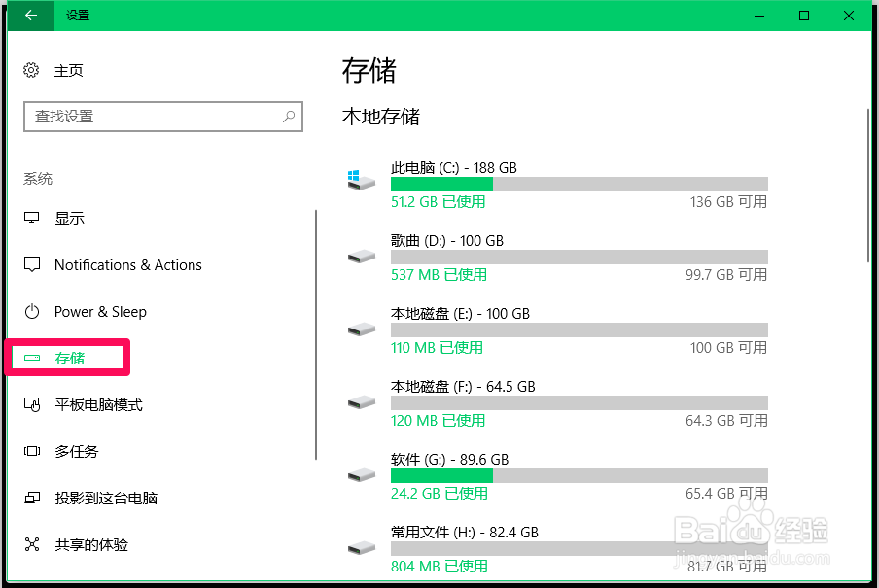Open the 主页 gear icon

pos(31,70)
